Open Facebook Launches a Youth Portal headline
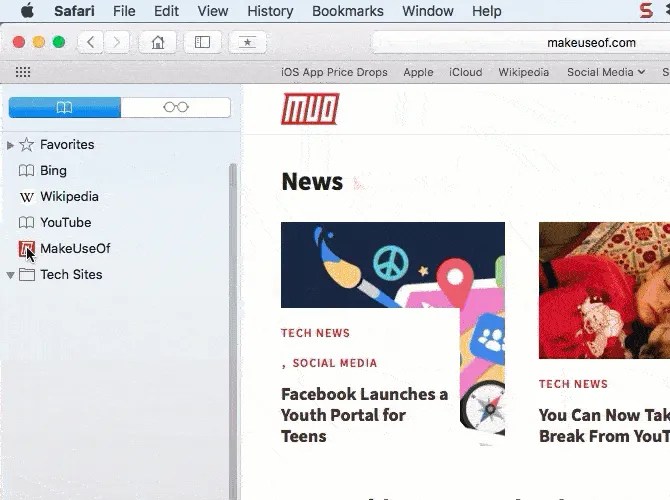The height and width of the screenshot is (500, 670). (x=364, y=415)
